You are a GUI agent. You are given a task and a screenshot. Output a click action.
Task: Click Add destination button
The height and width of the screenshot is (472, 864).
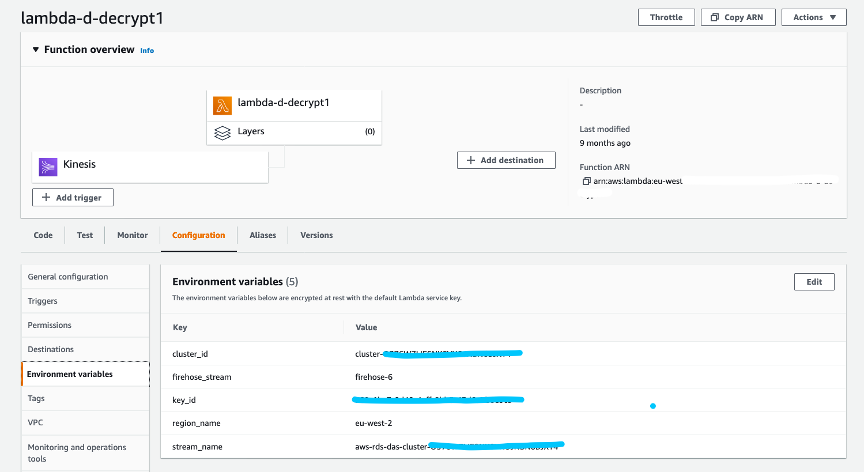[x=506, y=160]
